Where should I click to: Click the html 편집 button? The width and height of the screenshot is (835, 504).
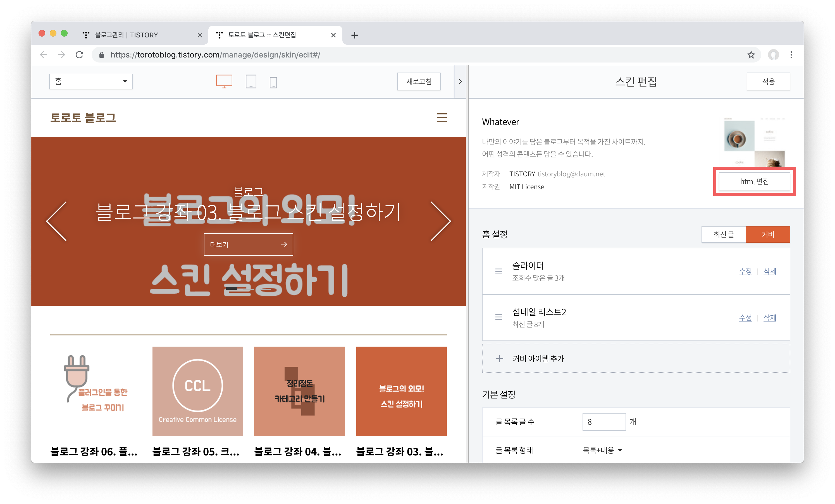coord(754,182)
